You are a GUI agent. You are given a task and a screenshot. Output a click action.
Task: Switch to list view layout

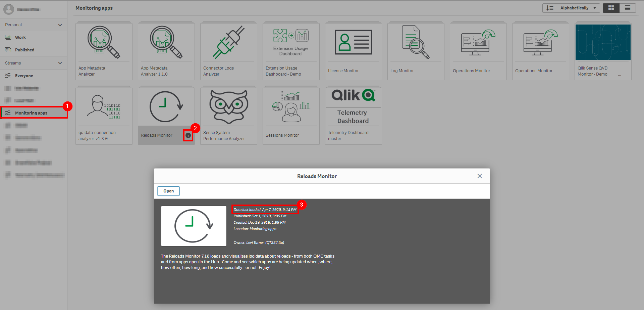pos(628,8)
